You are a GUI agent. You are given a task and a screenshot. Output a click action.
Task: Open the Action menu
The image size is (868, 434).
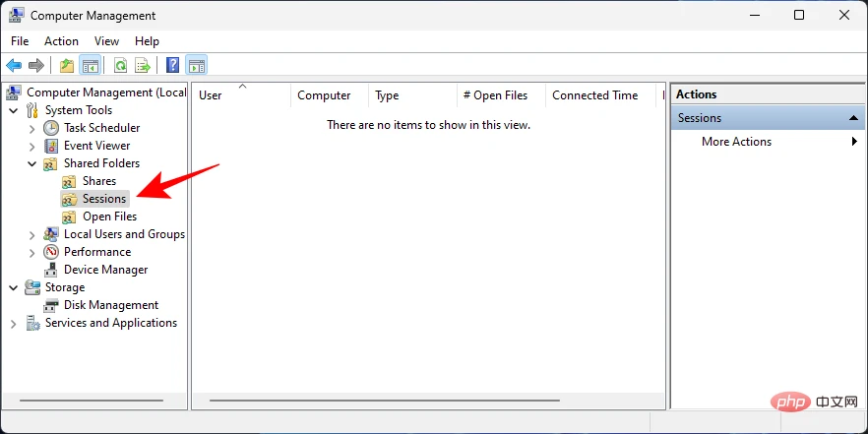click(x=61, y=41)
